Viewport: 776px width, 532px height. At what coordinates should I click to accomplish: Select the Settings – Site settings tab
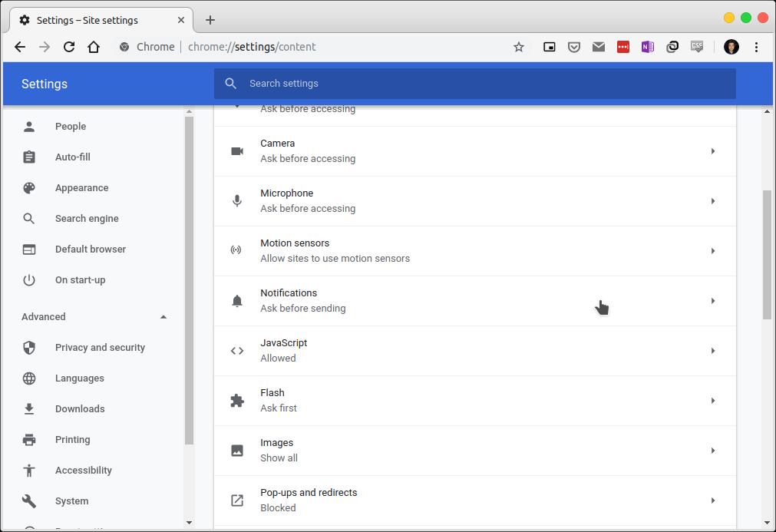pos(101,20)
